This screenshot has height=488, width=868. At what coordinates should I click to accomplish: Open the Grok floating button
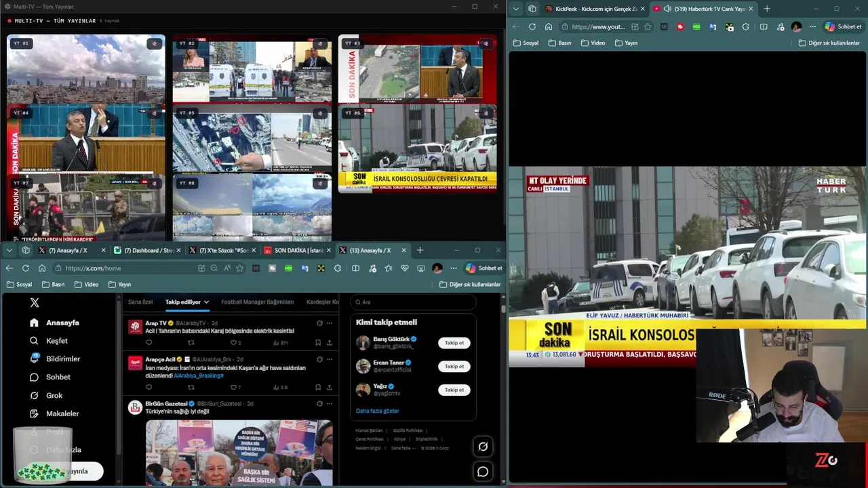483,447
